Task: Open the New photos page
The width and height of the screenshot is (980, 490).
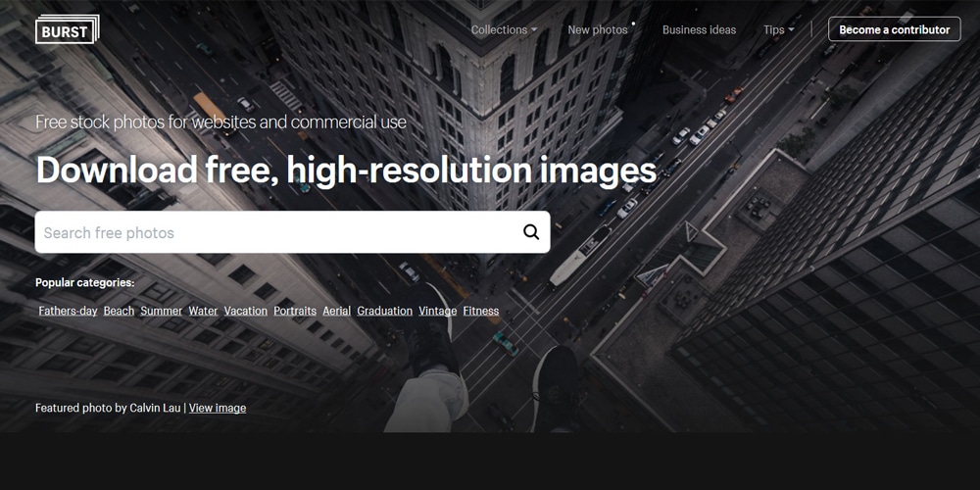Action: pos(598,30)
